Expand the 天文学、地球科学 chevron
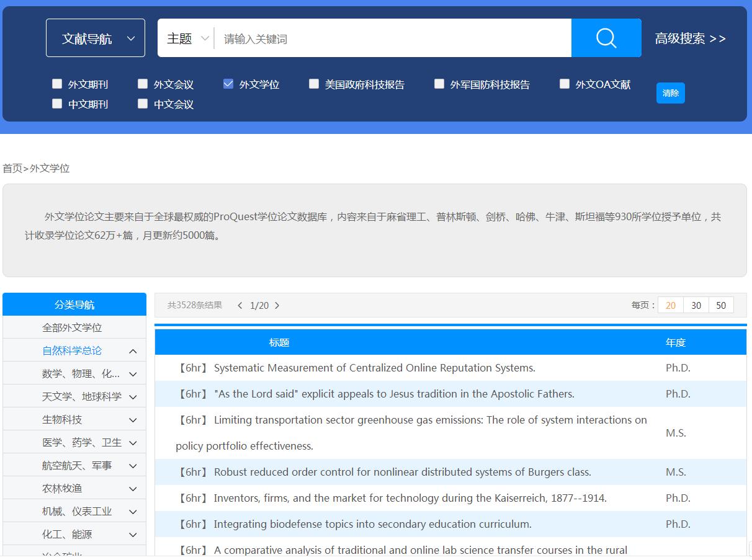The image size is (752, 560). point(133,397)
